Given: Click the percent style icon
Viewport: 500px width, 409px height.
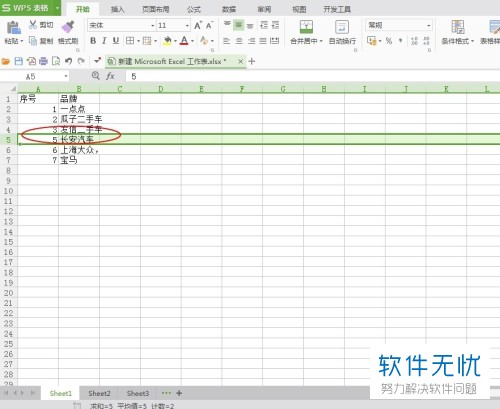Looking at the screenshot, I should 389,41.
